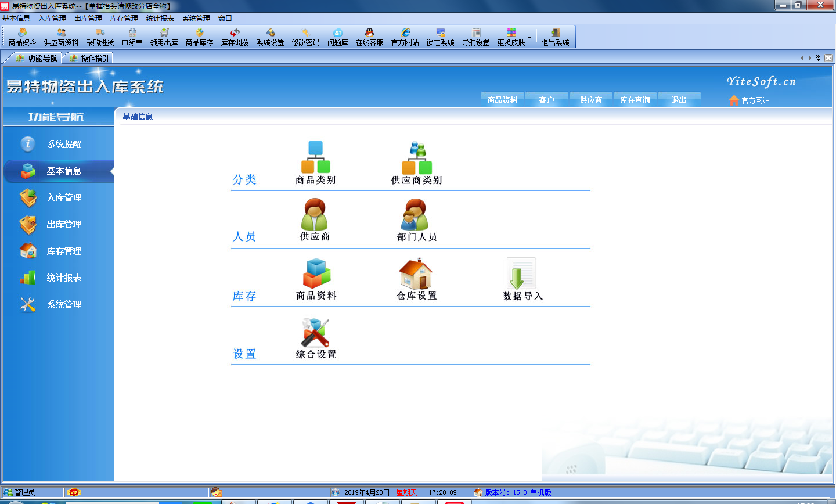Click the 管理员 user status entry
This screenshot has height=504, width=836.
tap(20, 492)
